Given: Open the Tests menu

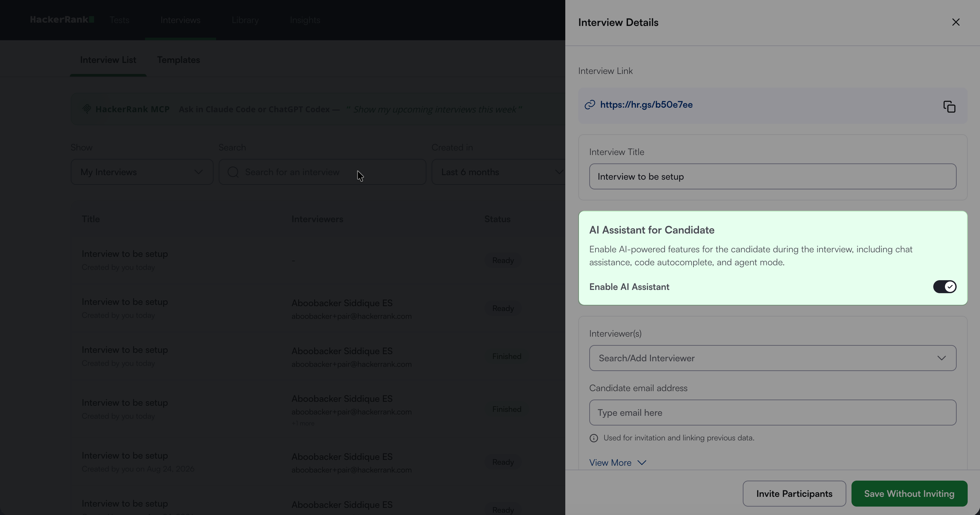Looking at the screenshot, I should click(x=119, y=20).
